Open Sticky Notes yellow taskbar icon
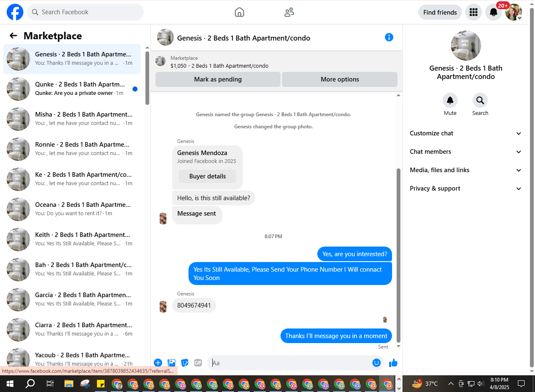 coord(101,383)
